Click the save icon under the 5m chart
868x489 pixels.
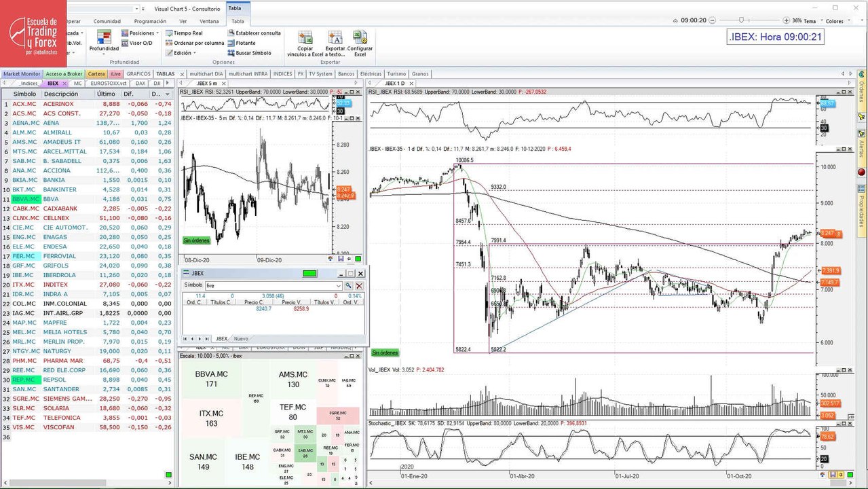coord(341,259)
